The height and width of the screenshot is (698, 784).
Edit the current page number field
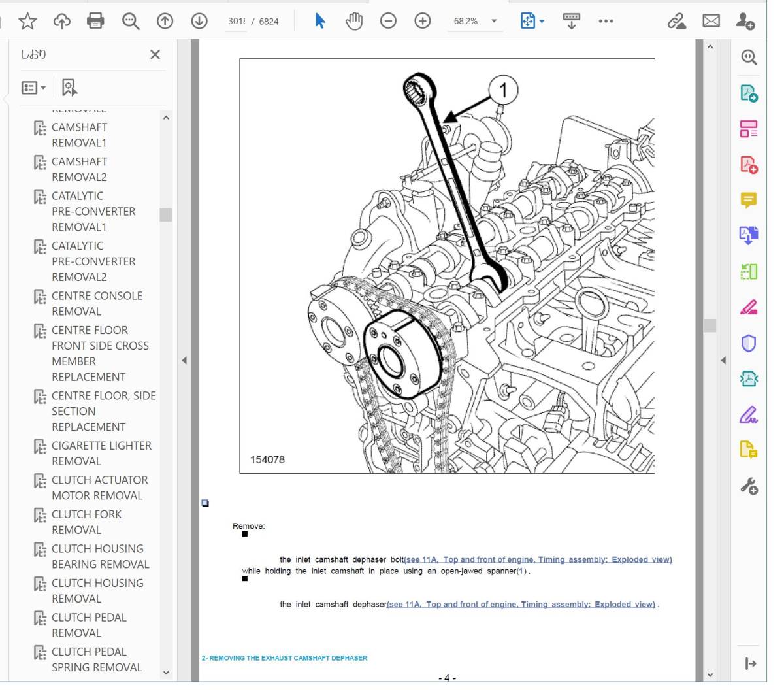click(236, 21)
